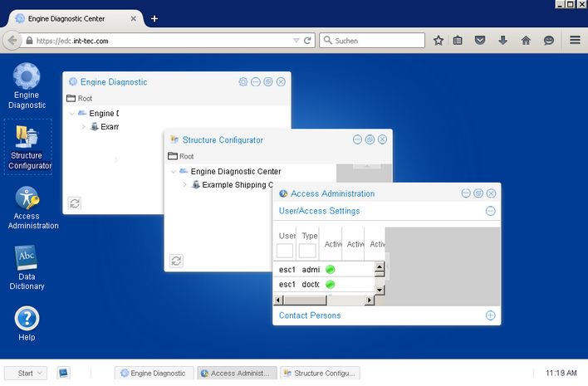Show bookmarks list icon in toolbar
Screen dimensions: 588x386
458,41
